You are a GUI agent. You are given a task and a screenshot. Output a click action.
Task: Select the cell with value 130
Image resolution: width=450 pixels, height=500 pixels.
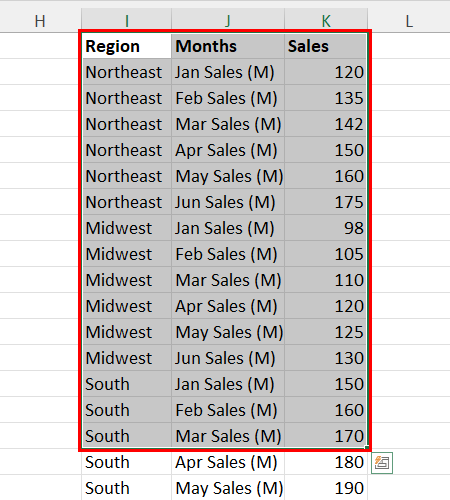(x=326, y=358)
